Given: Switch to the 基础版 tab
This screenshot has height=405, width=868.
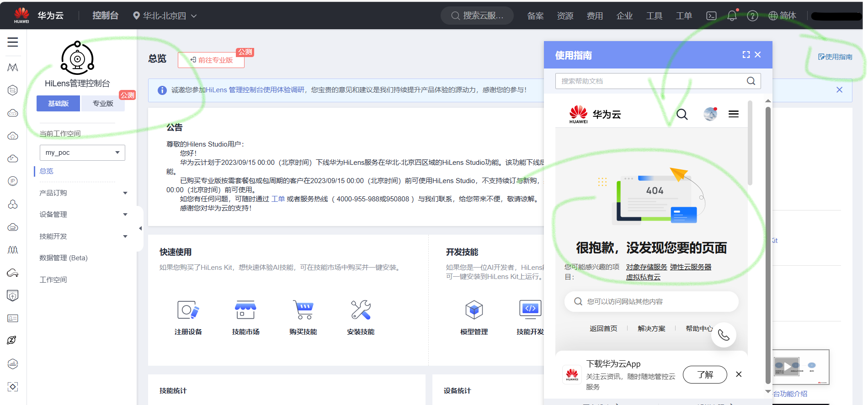Looking at the screenshot, I should (59, 104).
